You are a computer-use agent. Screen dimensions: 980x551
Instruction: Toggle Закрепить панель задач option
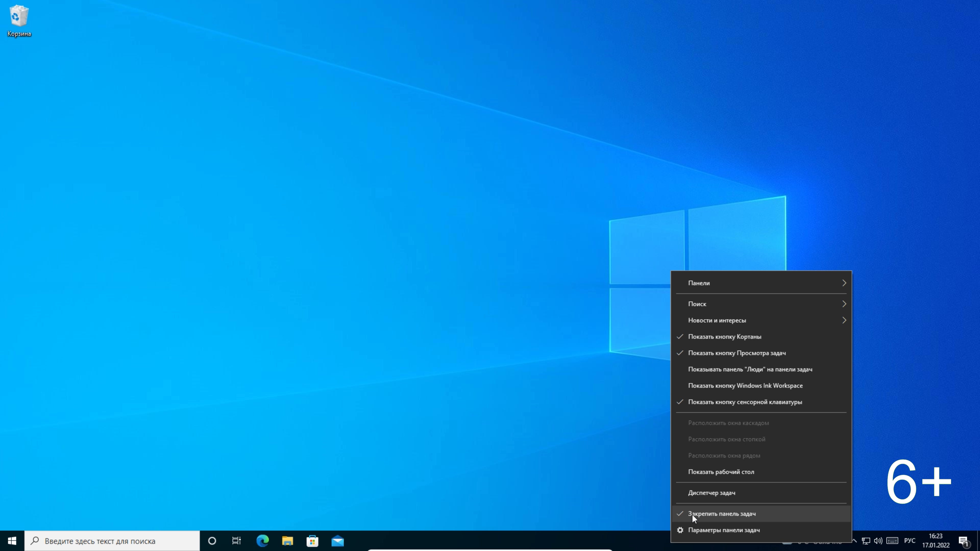pyautogui.click(x=761, y=514)
